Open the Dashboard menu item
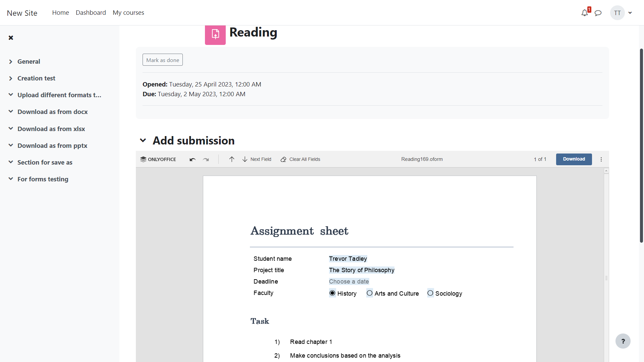 tap(91, 12)
